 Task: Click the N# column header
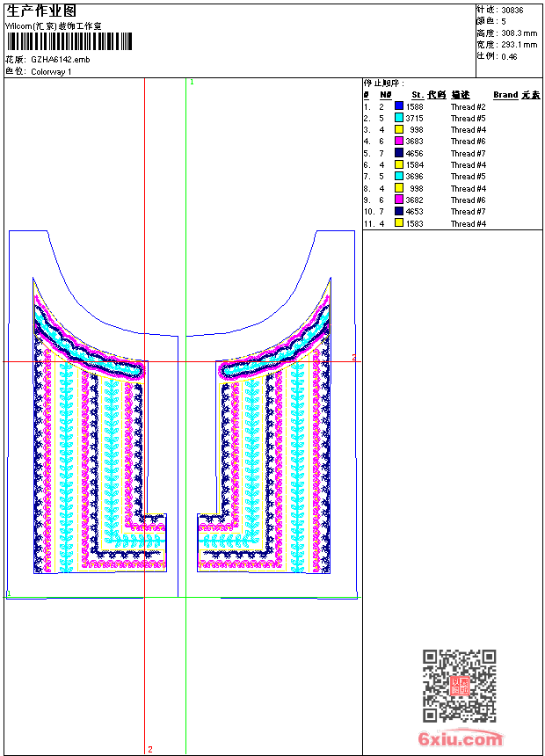pos(385,95)
